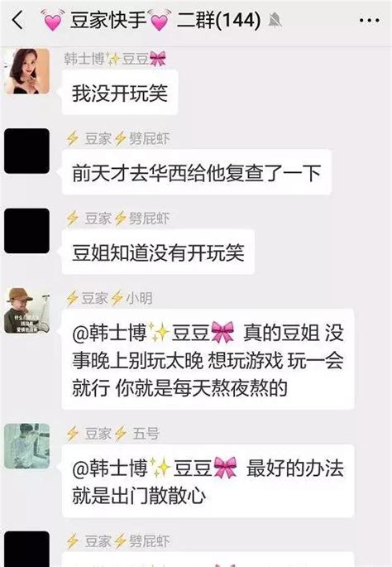Tap the sender name 豆家五号
Viewport: 392px width, 567px height.
click(x=112, y=434)
